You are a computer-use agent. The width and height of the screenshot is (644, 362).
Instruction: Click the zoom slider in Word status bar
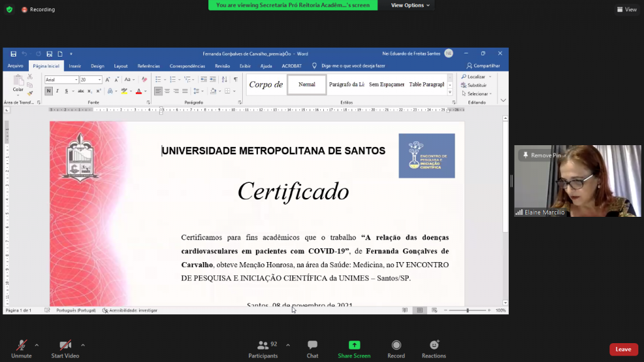[467, 310]
